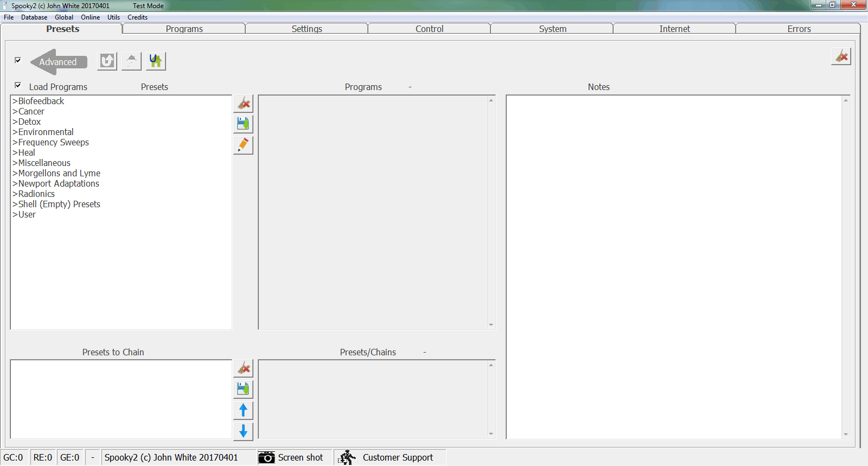This screenshot has height=466, width=868.
Task: Uncheck the checkbox next to Advanced arrow
Action: [x=18, y=60]
